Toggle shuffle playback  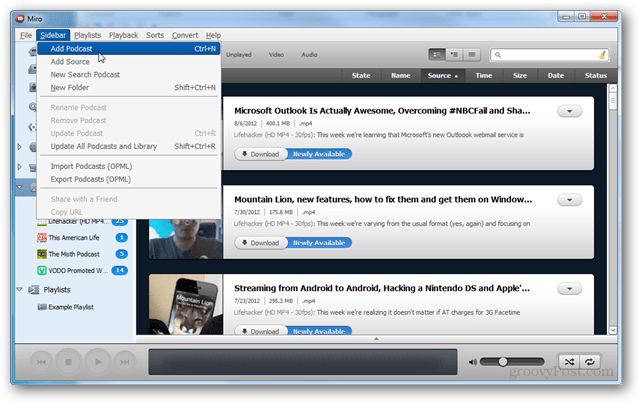pyautogui.click(x=569, y=362)
